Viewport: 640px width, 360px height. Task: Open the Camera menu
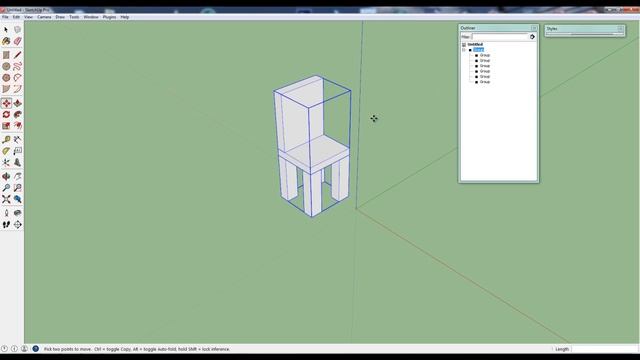(x=44, y=17)
